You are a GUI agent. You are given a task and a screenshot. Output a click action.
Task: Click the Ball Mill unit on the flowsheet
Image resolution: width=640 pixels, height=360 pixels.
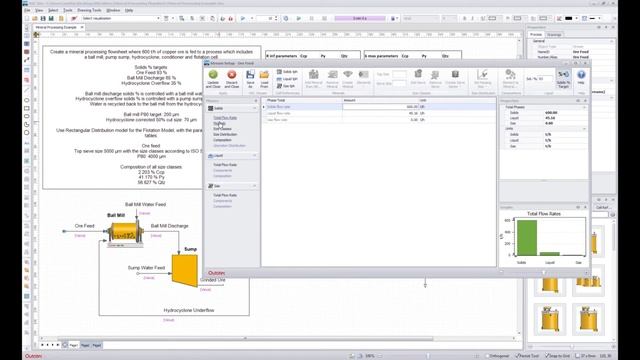pyautogui.click(x=125, y=233)
